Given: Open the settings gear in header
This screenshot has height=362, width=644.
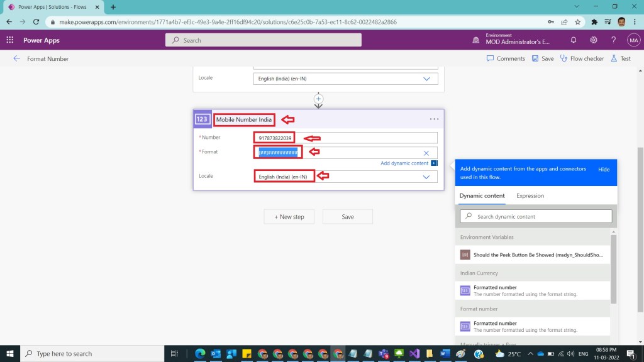Looking at the screenshot, I should 594,40.
